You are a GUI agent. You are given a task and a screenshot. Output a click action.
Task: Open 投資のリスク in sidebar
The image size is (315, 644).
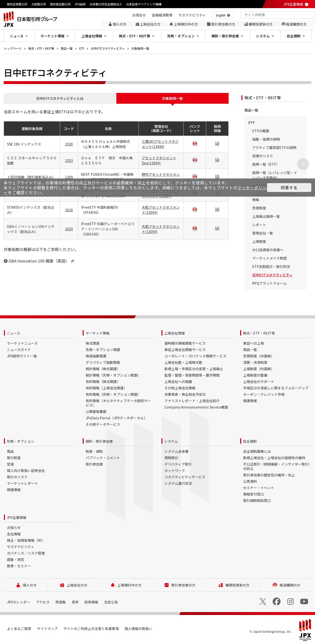pos(262,156)
